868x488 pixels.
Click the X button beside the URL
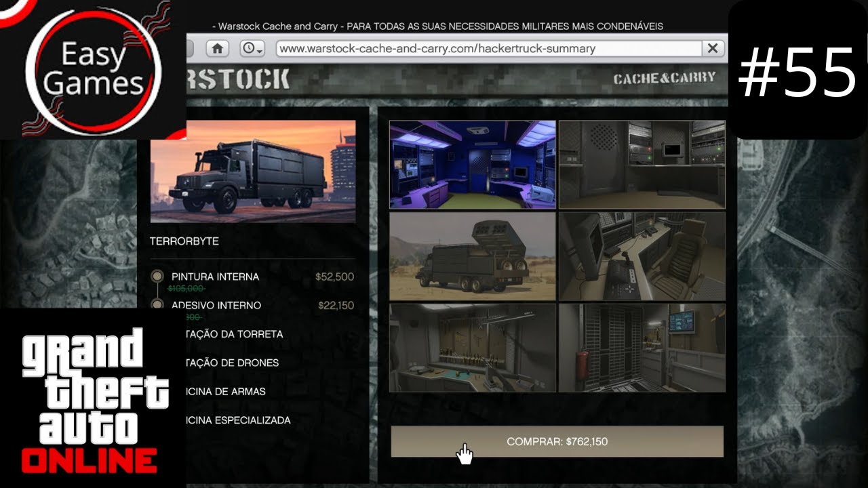tap(713, 48)
